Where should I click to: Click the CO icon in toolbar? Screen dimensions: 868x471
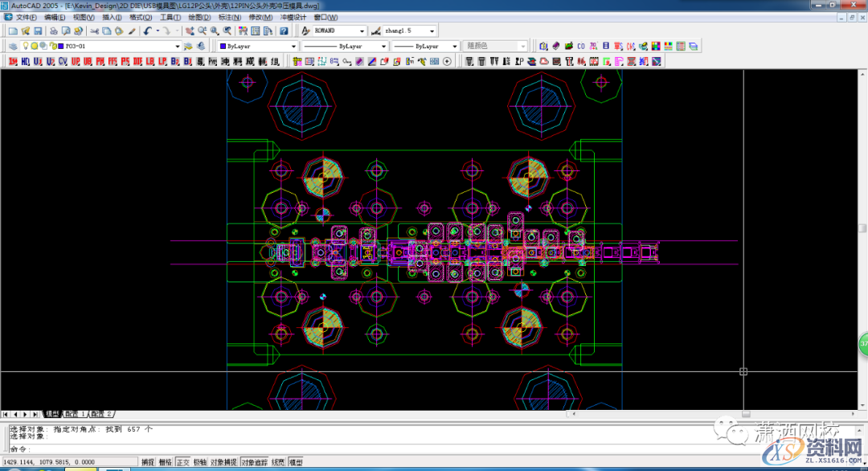pyautogui.click(x=580, y=47)
